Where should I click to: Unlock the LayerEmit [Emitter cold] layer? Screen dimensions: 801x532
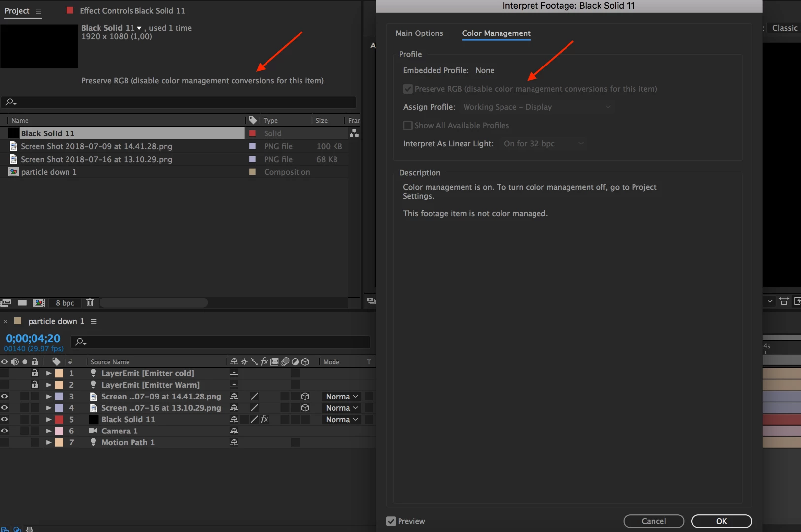click(x=34, y=373)
